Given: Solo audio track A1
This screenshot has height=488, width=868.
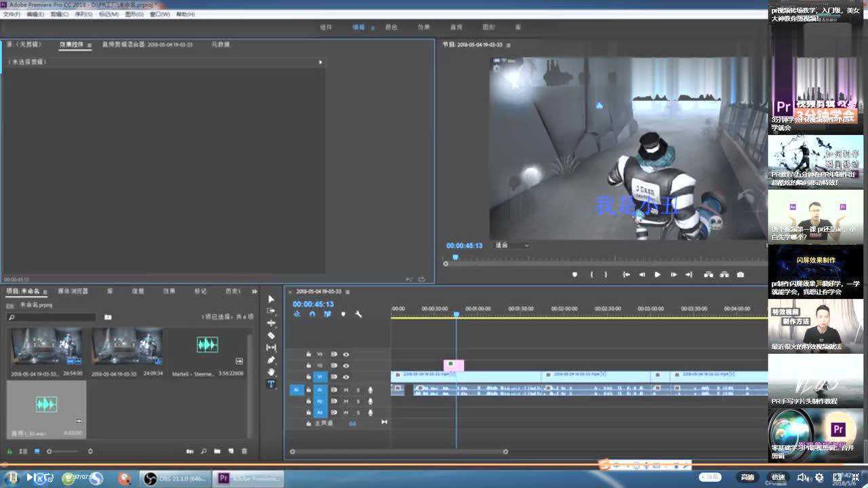Looking at the screenshot, I should tap(358, 390).
